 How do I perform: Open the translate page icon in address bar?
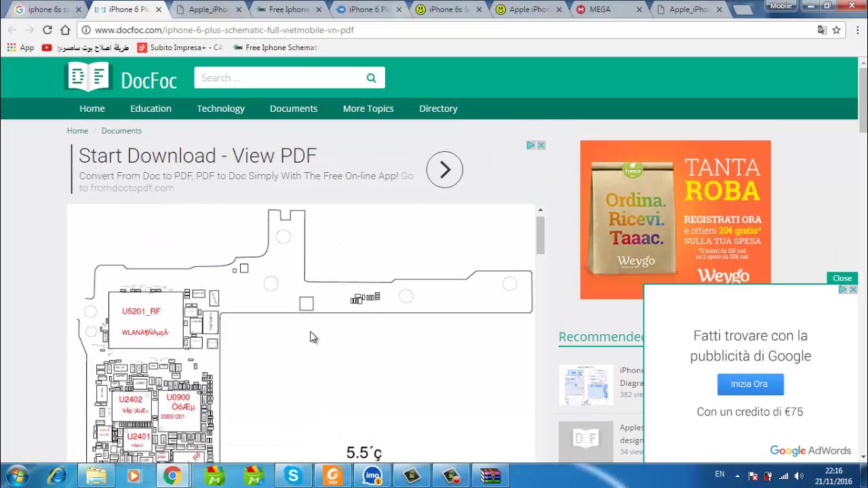tap(822, 30)
